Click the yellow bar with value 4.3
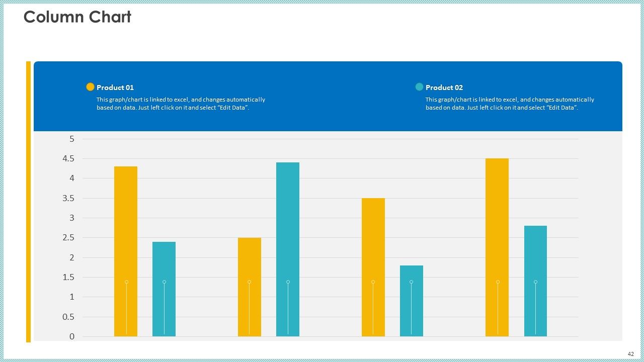The height and width of the screenshot is (362, 644). click(x=126, y=251)
